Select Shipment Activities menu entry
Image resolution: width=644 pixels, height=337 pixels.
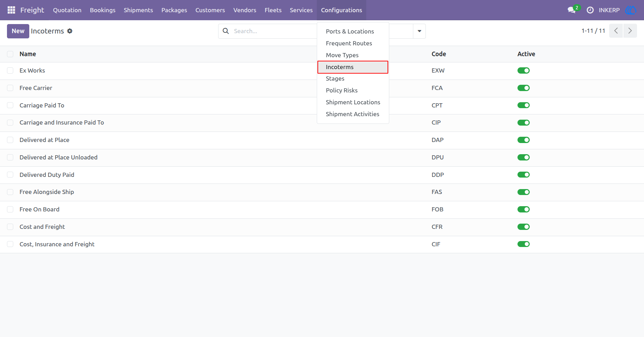pyautogui.click(x=353, y=114)
